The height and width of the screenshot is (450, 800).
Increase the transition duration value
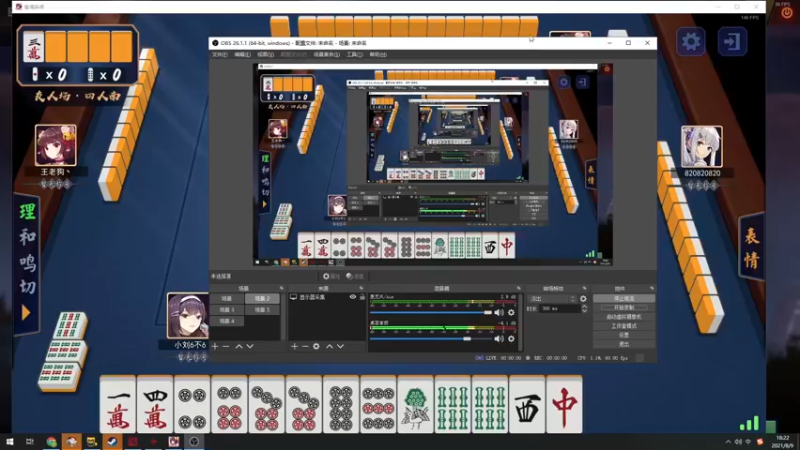(584, 307)
